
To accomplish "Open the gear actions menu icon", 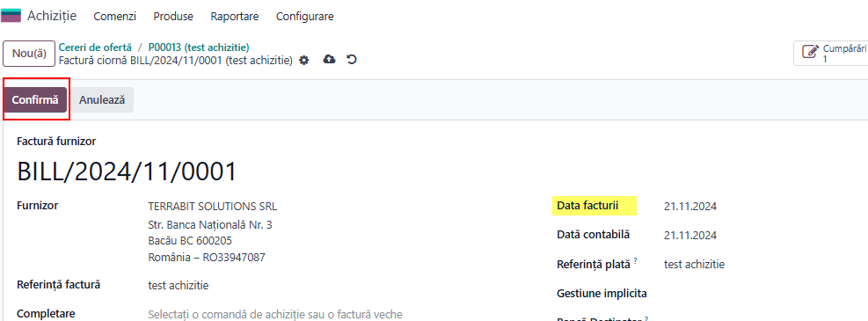I will click(304, 61).
